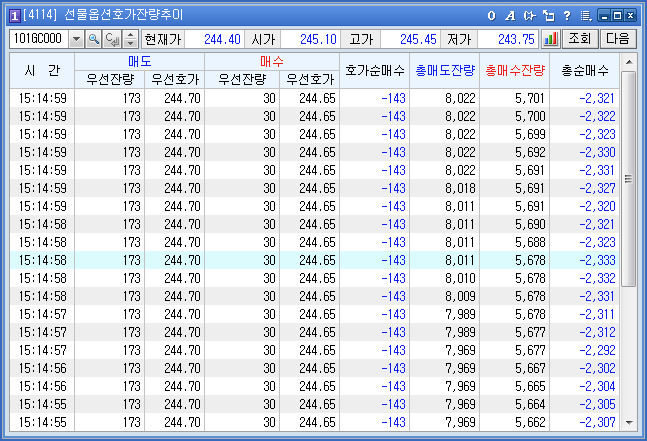
Task: Click the '0' icon in title bar
Action: 491,16
